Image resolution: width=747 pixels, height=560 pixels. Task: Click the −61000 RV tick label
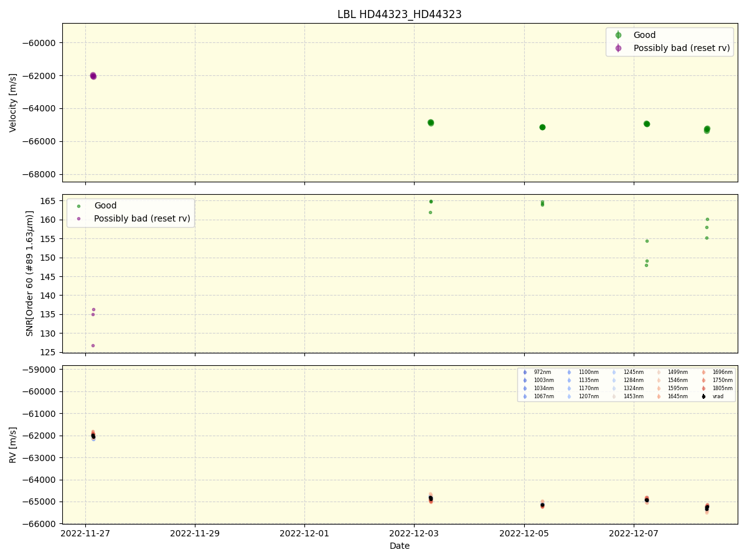click(x=39, y=414)
